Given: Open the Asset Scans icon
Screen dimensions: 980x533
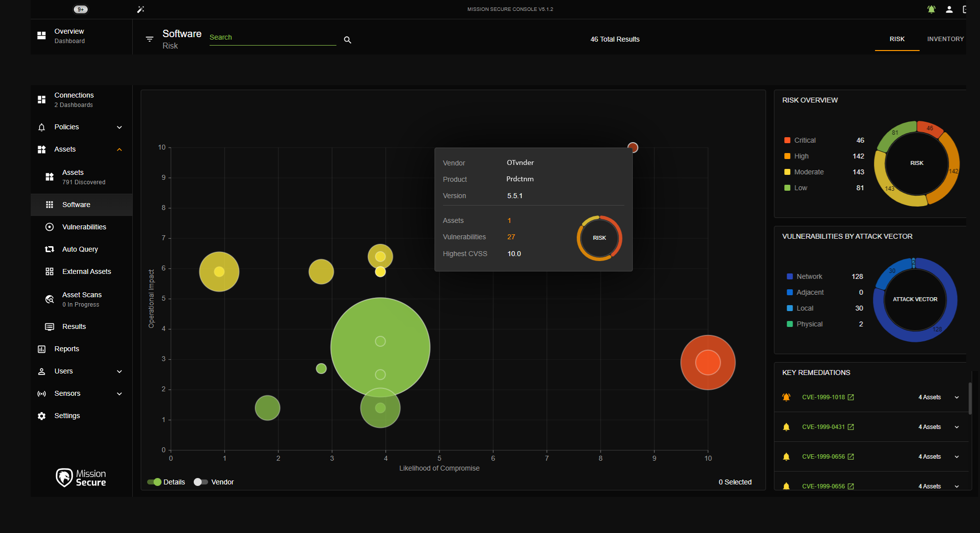Looking at the screenshot, I should tap(50, 299).
